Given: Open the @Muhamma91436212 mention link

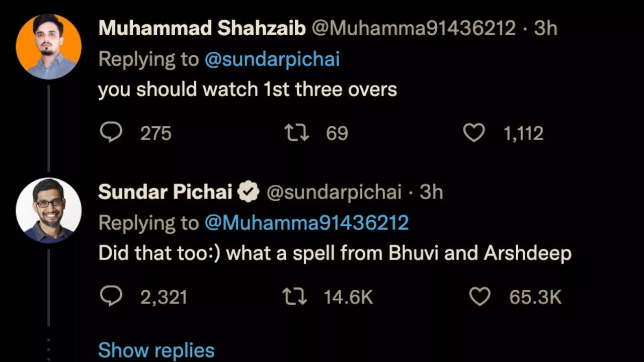Looking at the screenshot, I should pos(308,222).
